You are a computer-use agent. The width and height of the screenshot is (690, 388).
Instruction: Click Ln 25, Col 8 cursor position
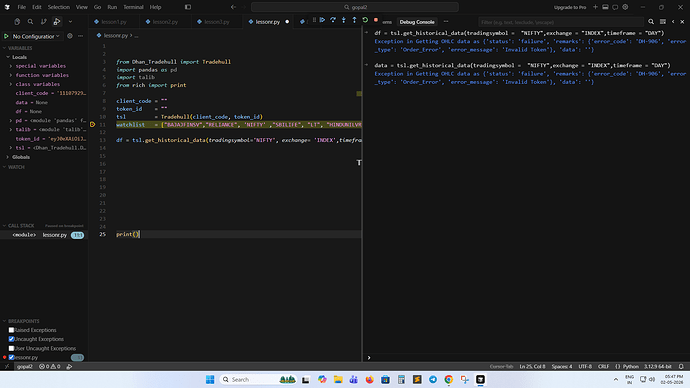pyautogui.click(x=532, y=366)
